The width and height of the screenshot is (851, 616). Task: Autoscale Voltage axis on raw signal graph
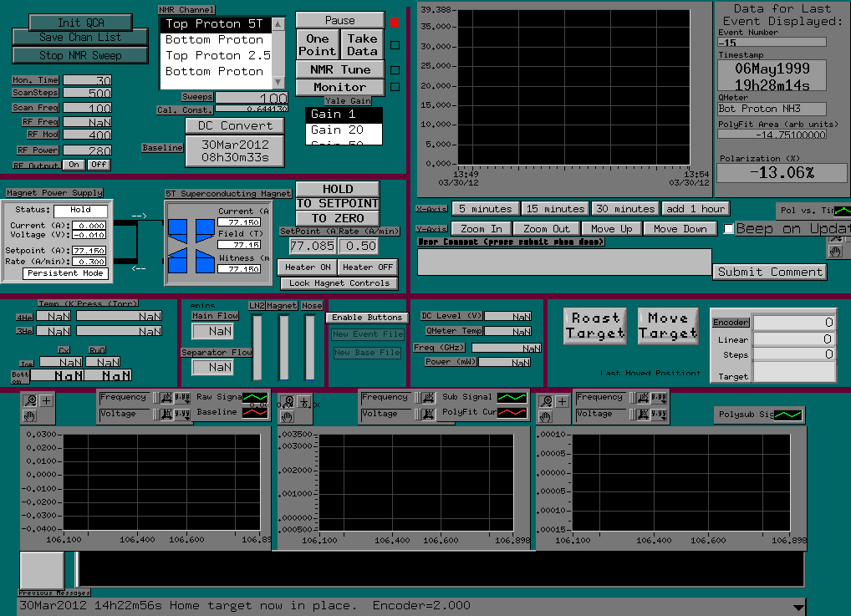coord(166,415)
